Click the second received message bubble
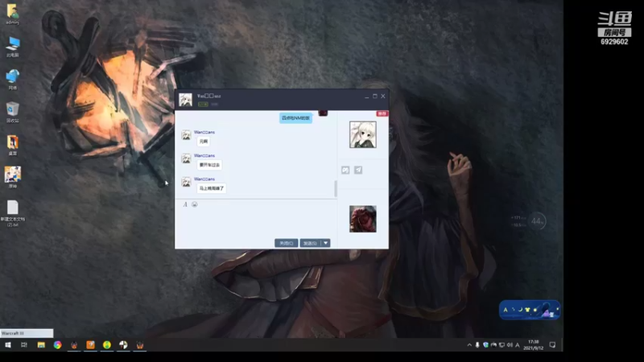Image resolution: width=644 pixels, height=362 pixels. coord(209,165)
